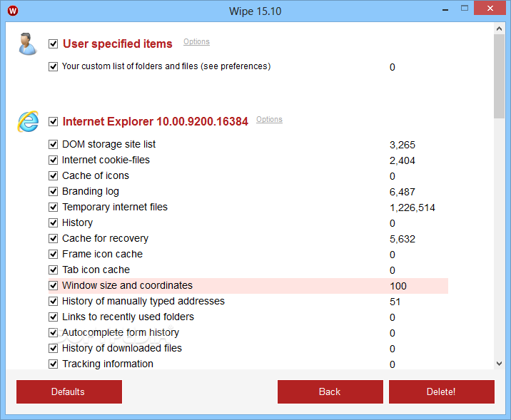
Task: Uncheck Cache for recovery
Action: coord(53,238)
